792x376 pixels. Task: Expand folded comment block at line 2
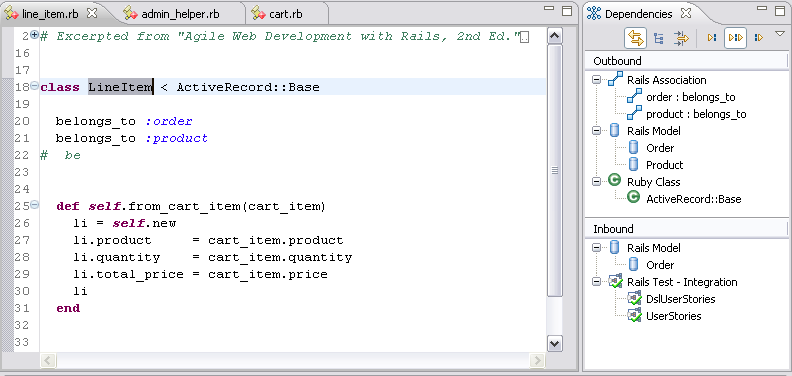(x=34, y=35)
